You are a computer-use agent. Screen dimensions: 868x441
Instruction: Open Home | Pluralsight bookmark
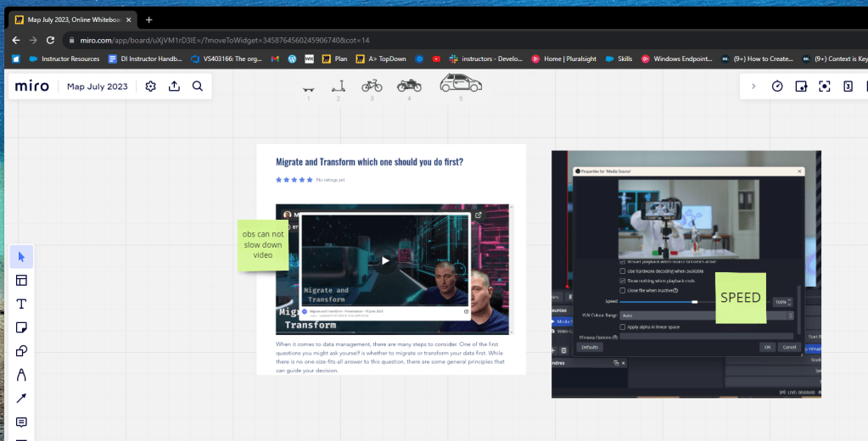click(x=563, y=59)
